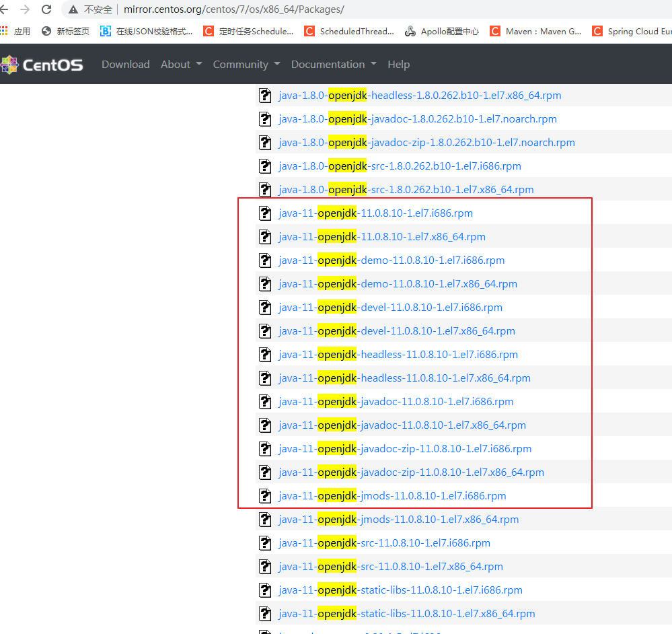The width and height of the screenshot is (672, 634).
Task: Select Download in the navigation bar
Action: click(125, 64)
